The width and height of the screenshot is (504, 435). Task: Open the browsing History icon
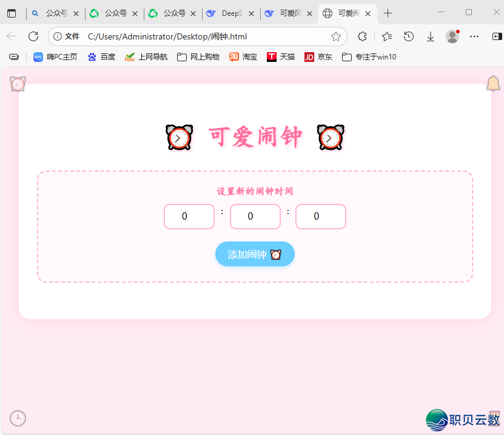409,36
